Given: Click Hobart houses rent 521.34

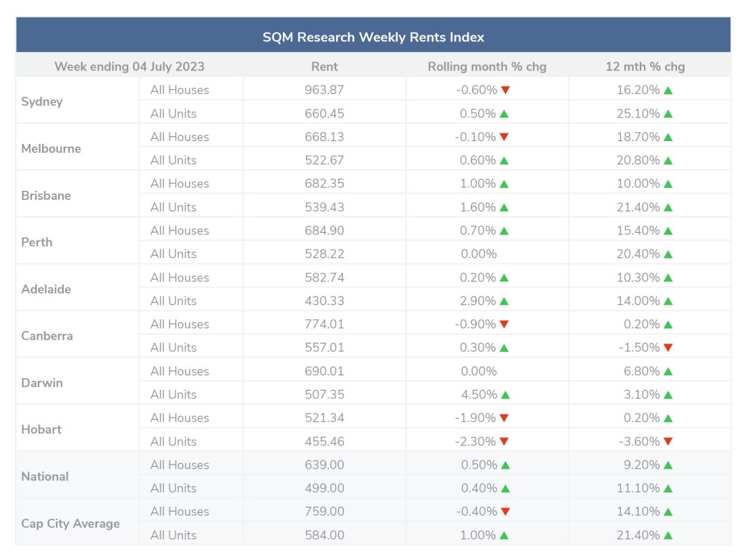Looking at the screenshot, I should coord(324,418).
